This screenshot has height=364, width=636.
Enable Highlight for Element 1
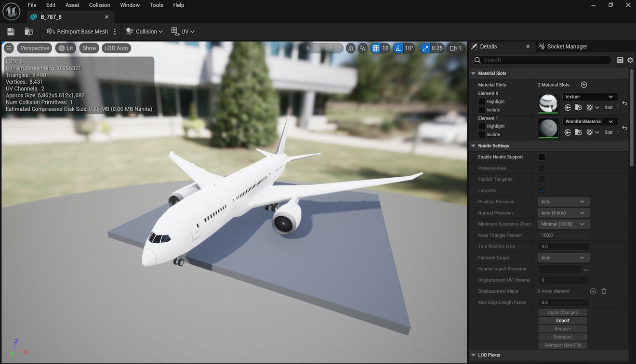[482, 126]
